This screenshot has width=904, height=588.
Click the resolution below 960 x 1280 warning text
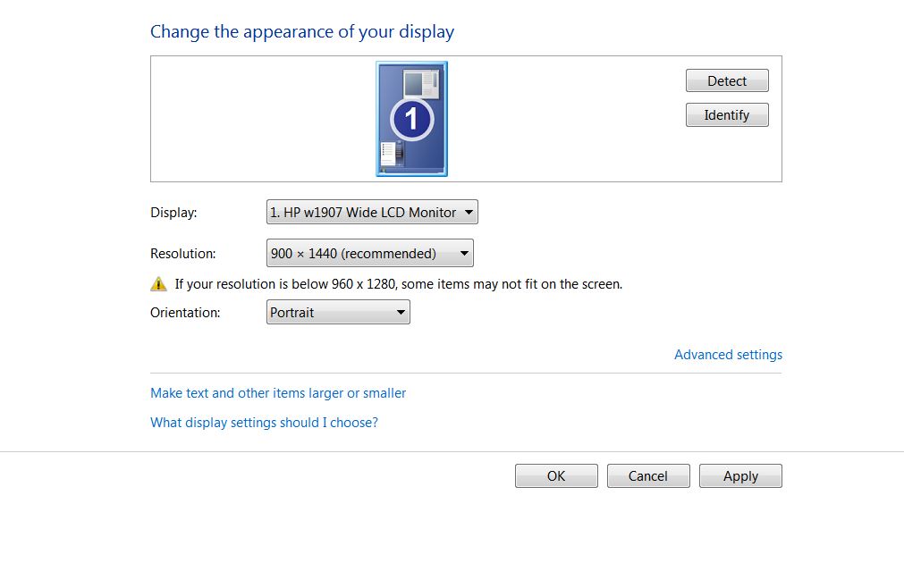(x=399, y=284)
